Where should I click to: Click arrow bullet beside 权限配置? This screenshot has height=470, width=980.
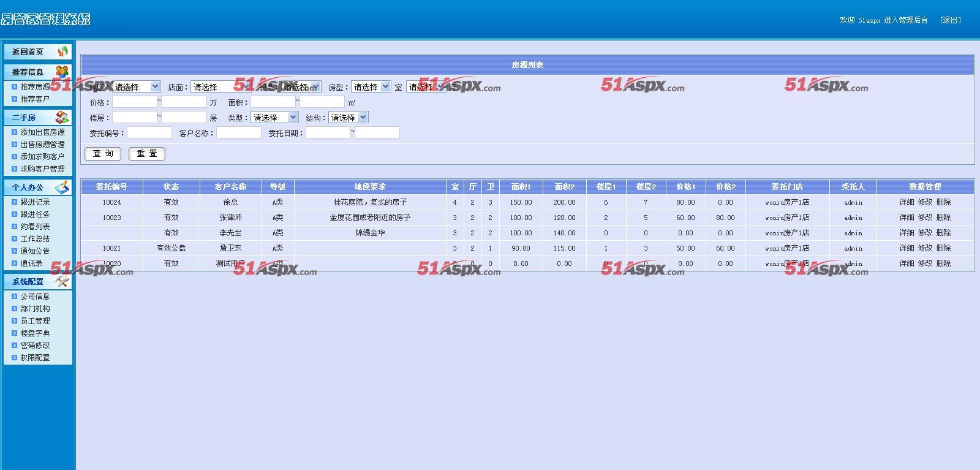pyautogui.click(x=15, y=357)
